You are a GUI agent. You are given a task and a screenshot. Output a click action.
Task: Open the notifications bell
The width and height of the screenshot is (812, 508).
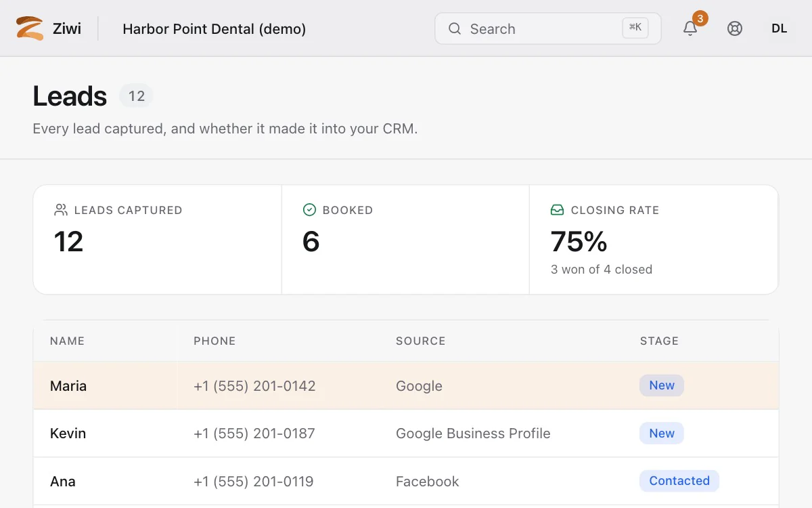pyautogui.click(x=690, y=28)
